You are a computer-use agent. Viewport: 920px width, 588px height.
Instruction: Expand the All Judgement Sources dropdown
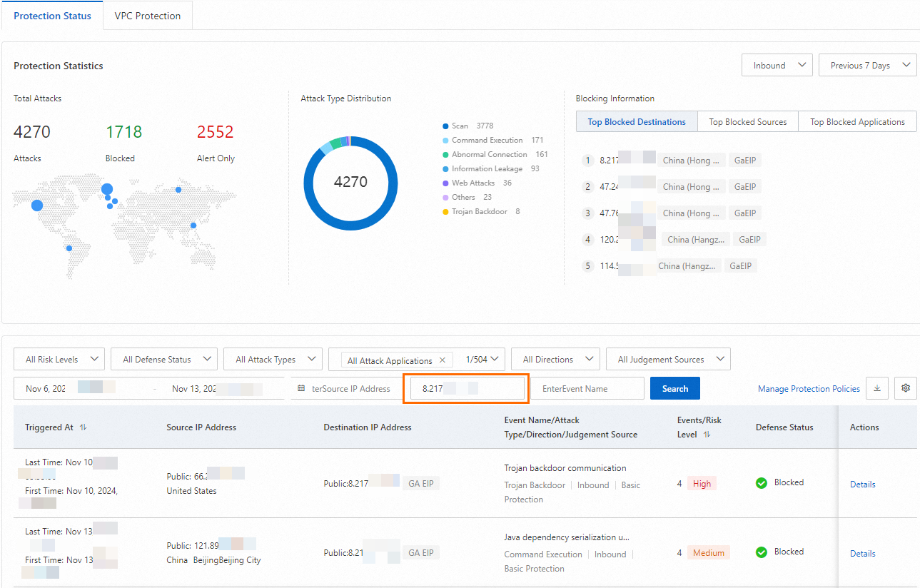click(x=668, y=360)
